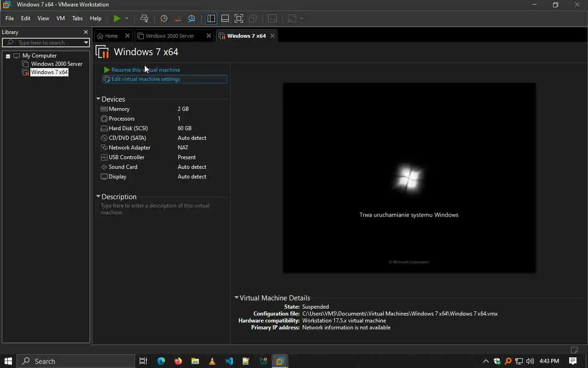Click the Library search input field
The height and width of the screenshot is (368, 588).
pyautogui.click(x=46, y=42)
